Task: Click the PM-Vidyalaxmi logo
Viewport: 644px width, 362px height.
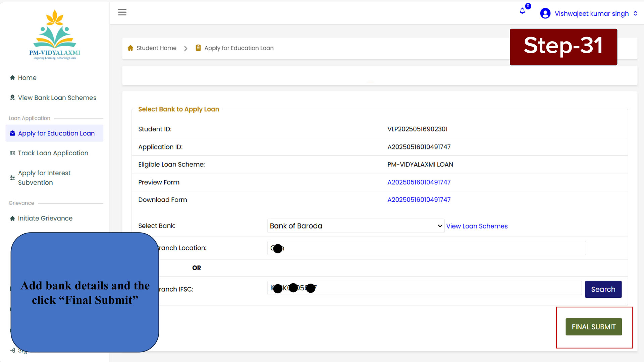Action: tap(55, 35)
